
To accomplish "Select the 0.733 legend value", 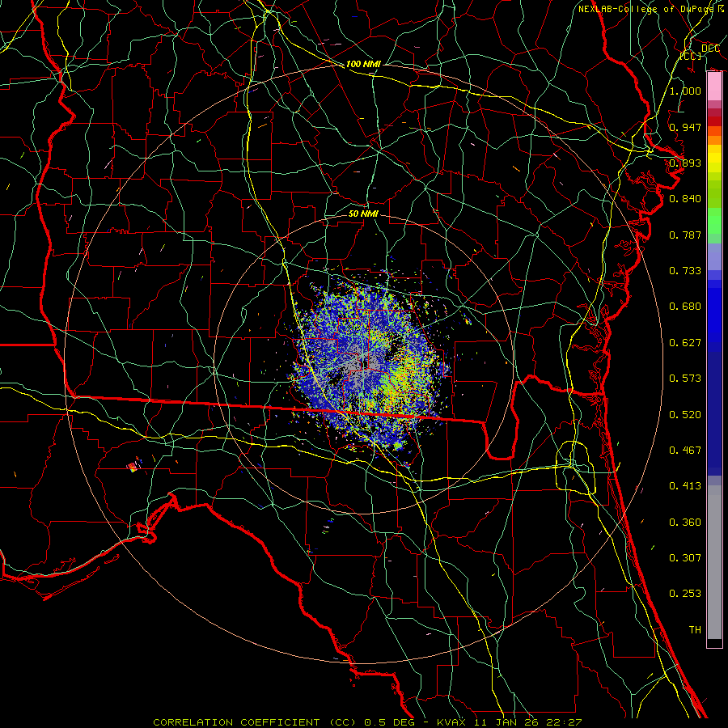I will [x=685, y=271].
